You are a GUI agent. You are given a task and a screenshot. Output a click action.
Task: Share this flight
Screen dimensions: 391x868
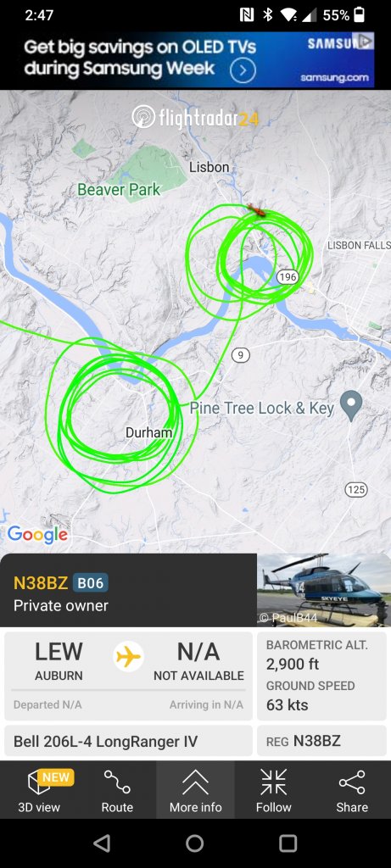352,790
